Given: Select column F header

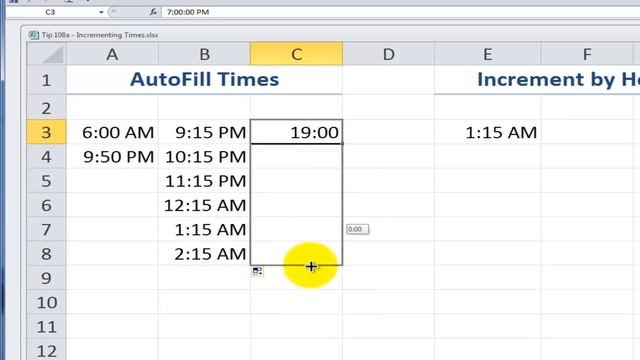Looking at the screenshot, I should 587,54.
